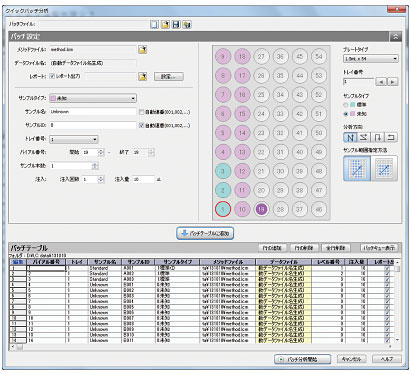Enable auto-numbering checkbox for sample name

coord(141,112)
